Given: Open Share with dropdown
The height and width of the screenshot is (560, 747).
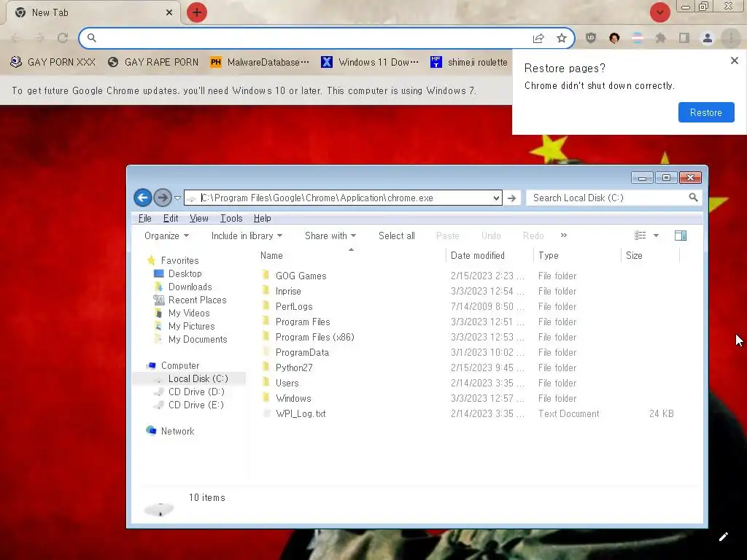Looking at the screenshot, I should [x=330, y=236].
